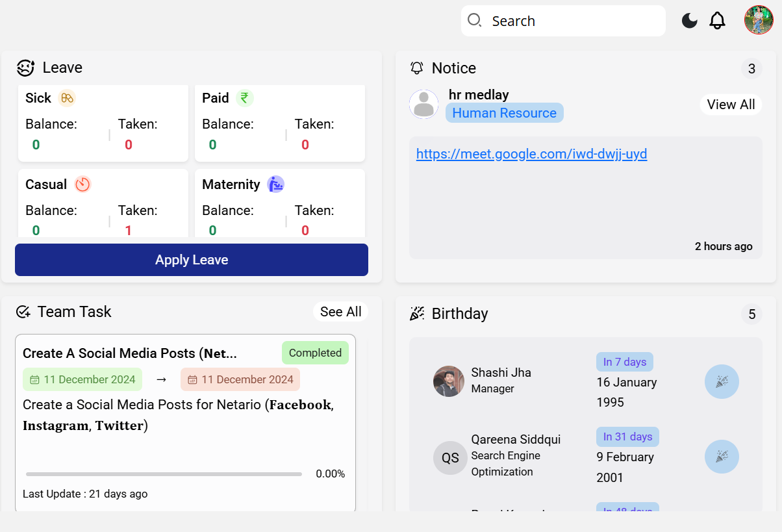Open the user profile avatar menu
This screenshot has height=532, width=782.
(759, 20)
